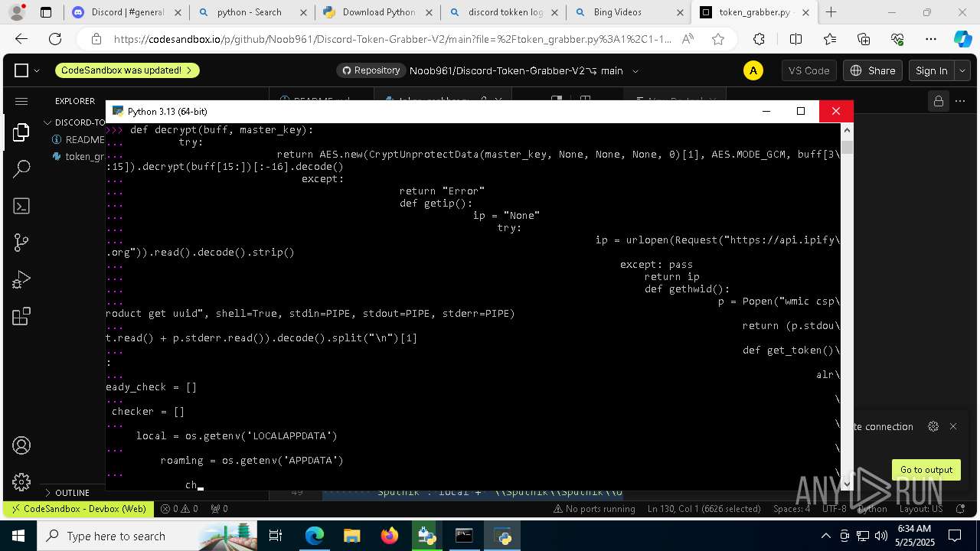Open Edge Settings and more menu
980x551 pixels.
(x=931, y=39)
